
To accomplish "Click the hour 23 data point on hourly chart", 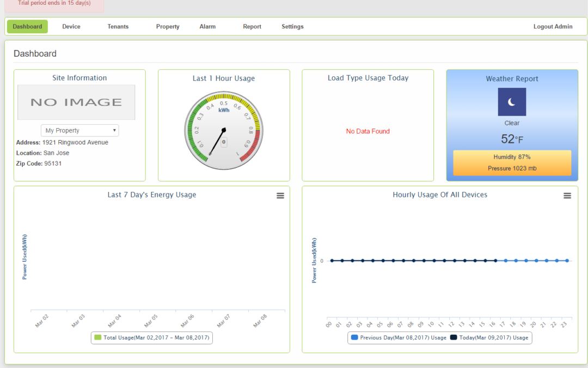I will point(567,261).
